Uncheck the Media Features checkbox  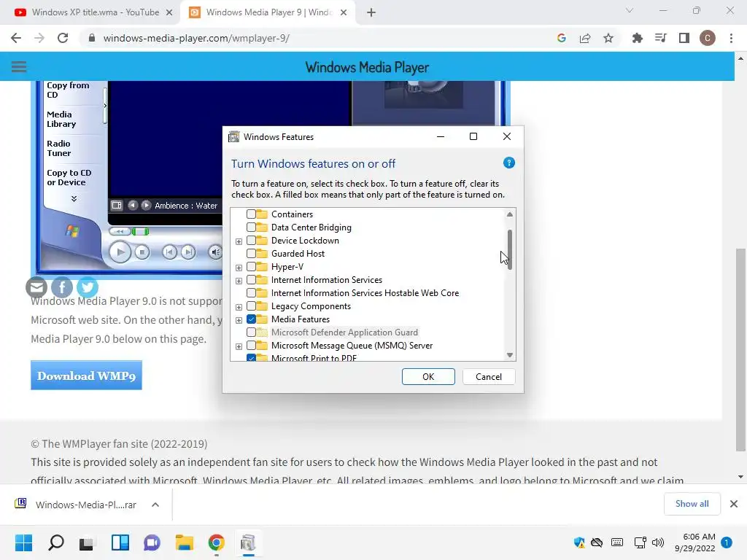click(x=251, y=319)
